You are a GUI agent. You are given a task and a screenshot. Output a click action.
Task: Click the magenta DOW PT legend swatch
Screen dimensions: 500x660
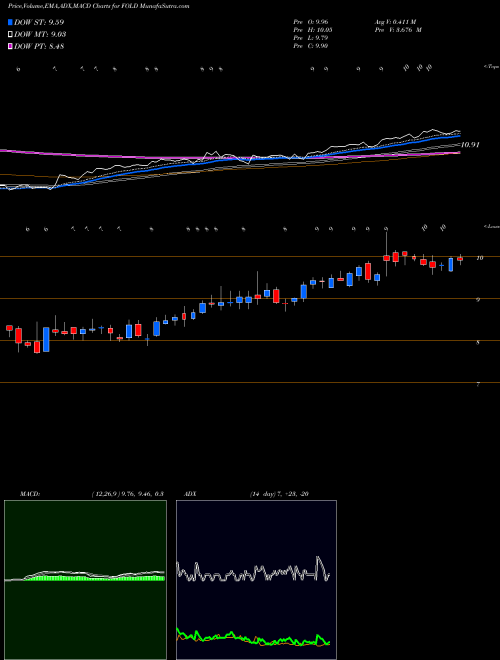11,46
